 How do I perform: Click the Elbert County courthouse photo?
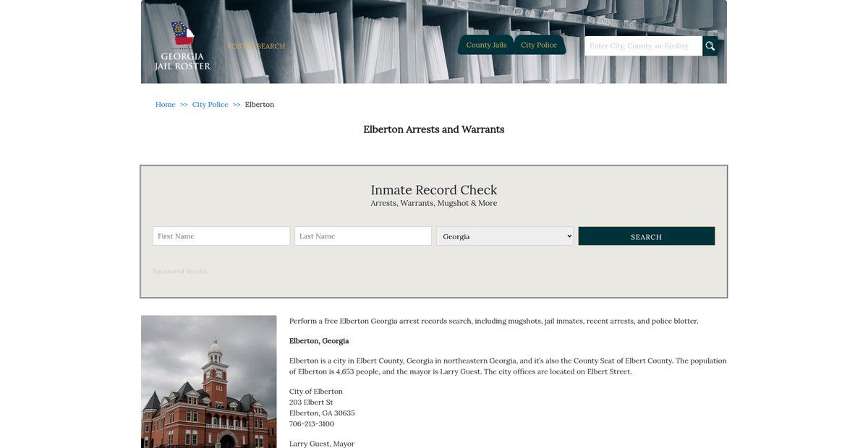pos(209,382)
